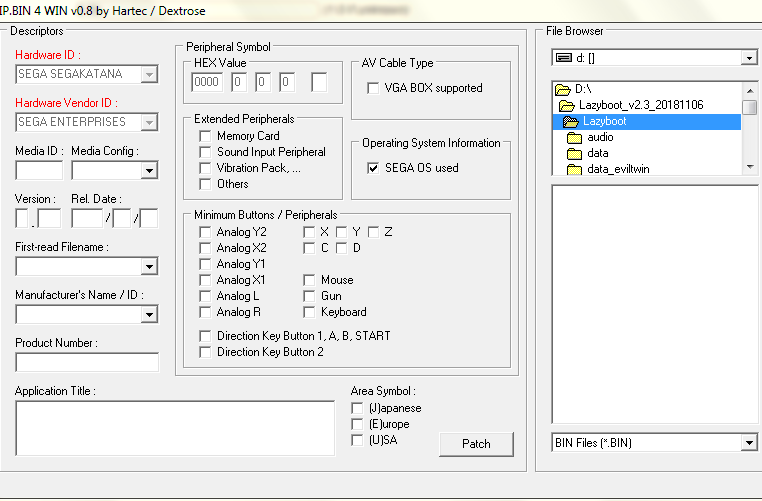Click the Product Number field
Viewport: 762px width, 501px height.
[x=87, y=363]
